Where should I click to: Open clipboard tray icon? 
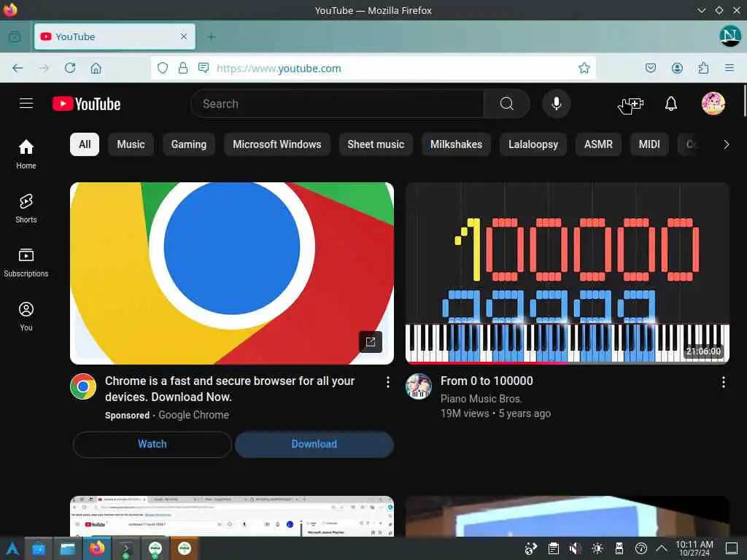click(x=553, y=548)
